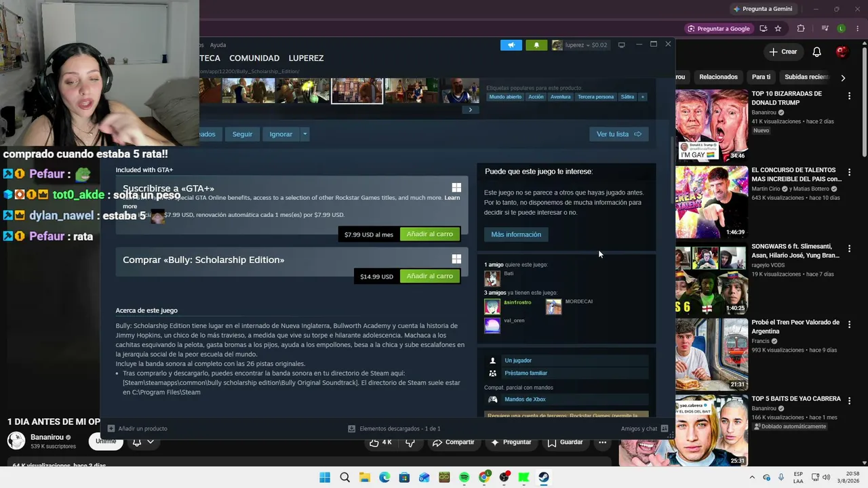Click the Windows platform icon for Bully
This screenshot has height=488, width=868.
coord(456,259)
